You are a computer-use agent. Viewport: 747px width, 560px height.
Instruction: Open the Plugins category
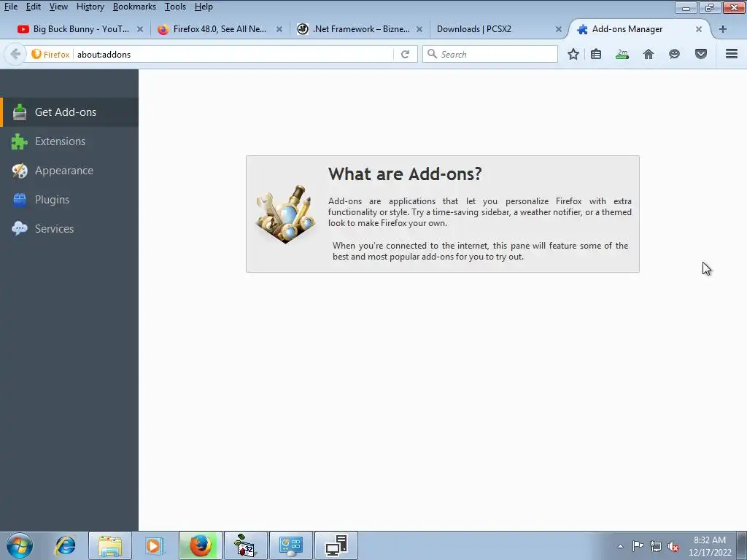coord(69,200)
